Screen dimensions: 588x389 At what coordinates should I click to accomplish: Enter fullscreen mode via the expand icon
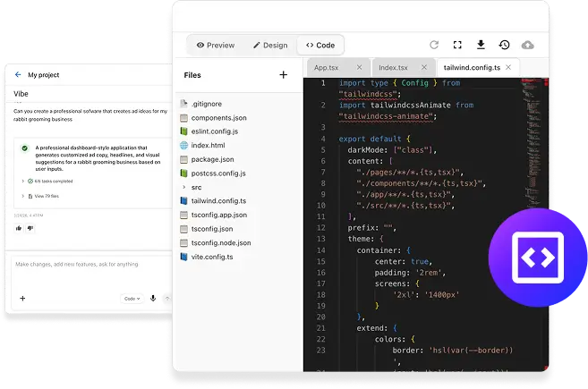coord(457,45)
